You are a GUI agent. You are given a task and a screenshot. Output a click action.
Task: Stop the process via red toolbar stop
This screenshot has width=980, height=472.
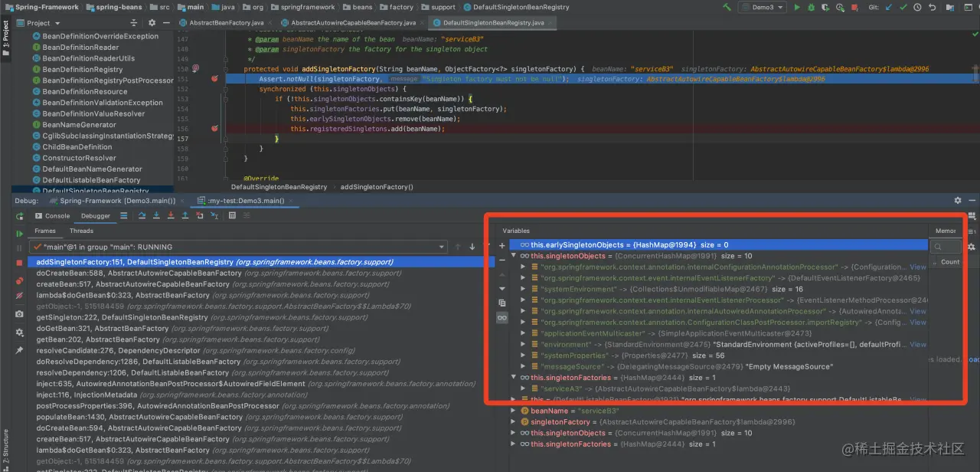click(x=854, y=7)
